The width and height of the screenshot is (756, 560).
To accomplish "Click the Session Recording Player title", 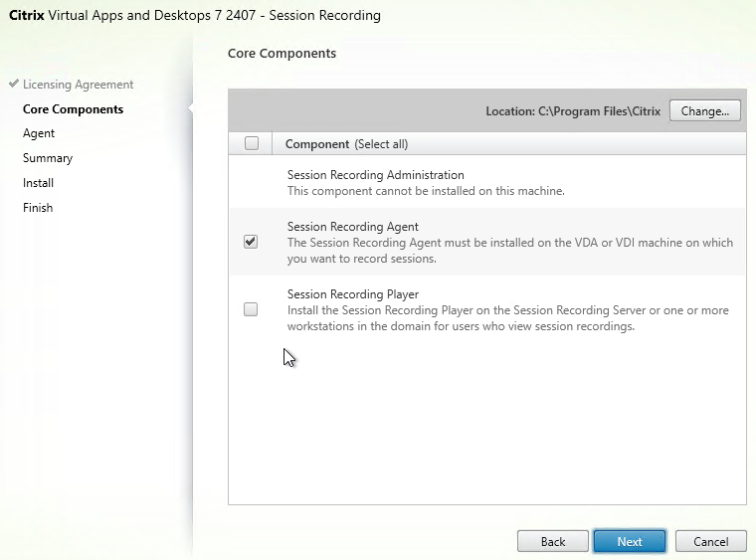I will 353,294.
